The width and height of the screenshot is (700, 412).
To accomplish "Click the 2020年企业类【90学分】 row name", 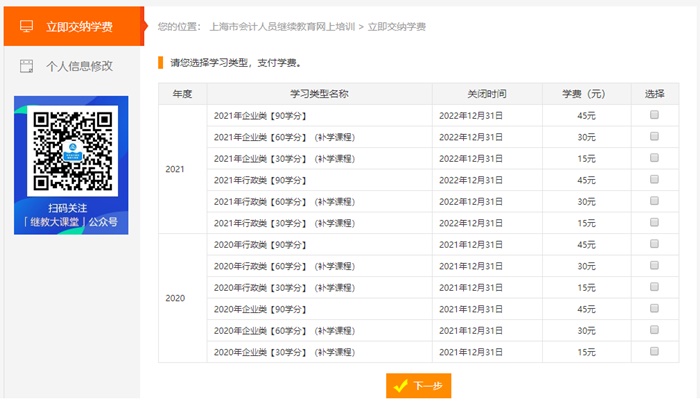I will pyautogui.click(x=260, y=309).
